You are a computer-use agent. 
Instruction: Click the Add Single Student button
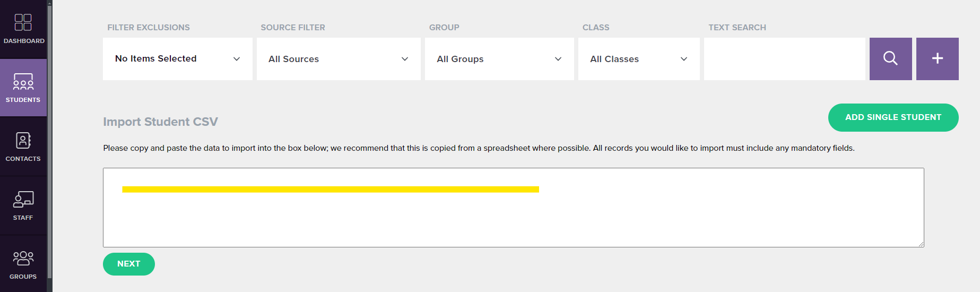point(893,117)
